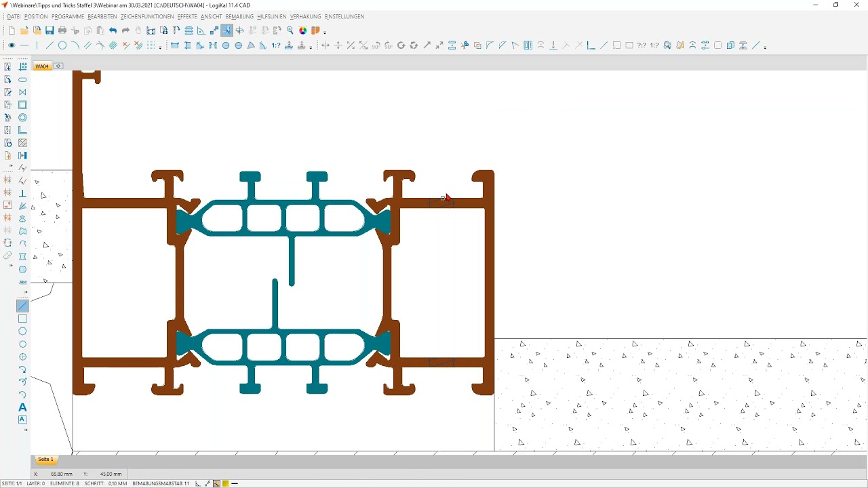
Task: Click the circular rotate arrow icon
Action: point(401,45)
